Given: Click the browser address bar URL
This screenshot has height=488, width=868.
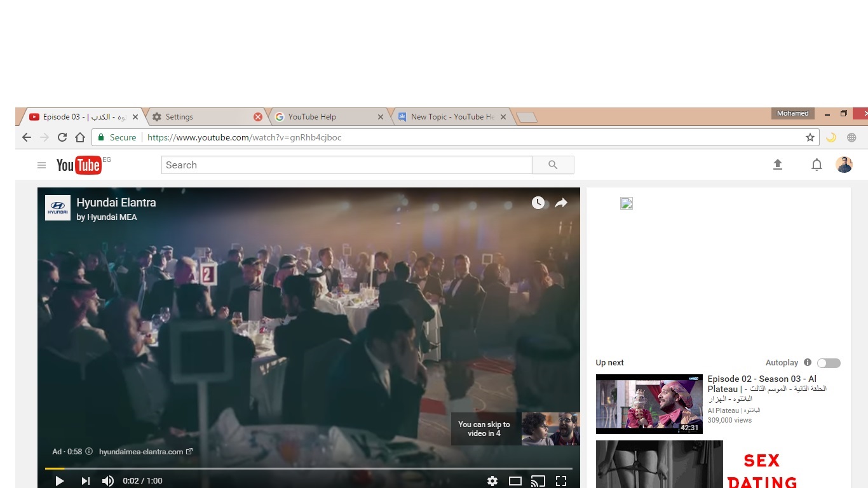Looking at the screenshot, I should (245, 137).
